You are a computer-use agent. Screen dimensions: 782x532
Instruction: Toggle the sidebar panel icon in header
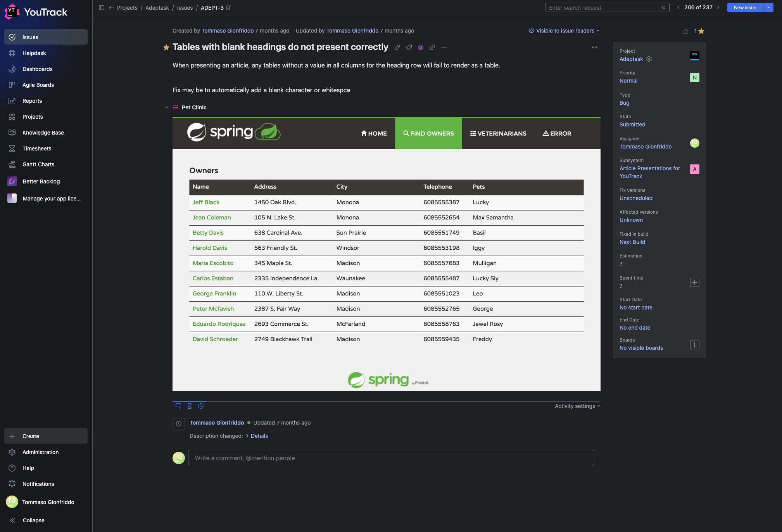tap(102, 8)
